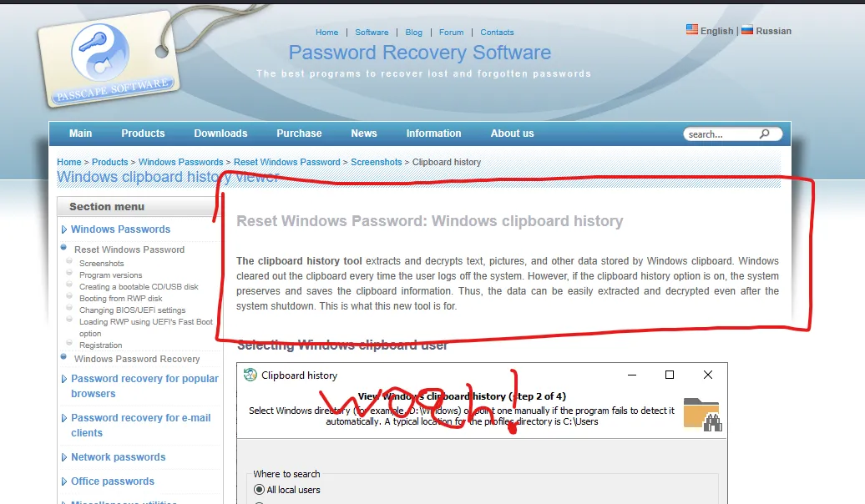Go to the Forum link
The height and width of the screenshot is (504, 865).
(451, 33)
